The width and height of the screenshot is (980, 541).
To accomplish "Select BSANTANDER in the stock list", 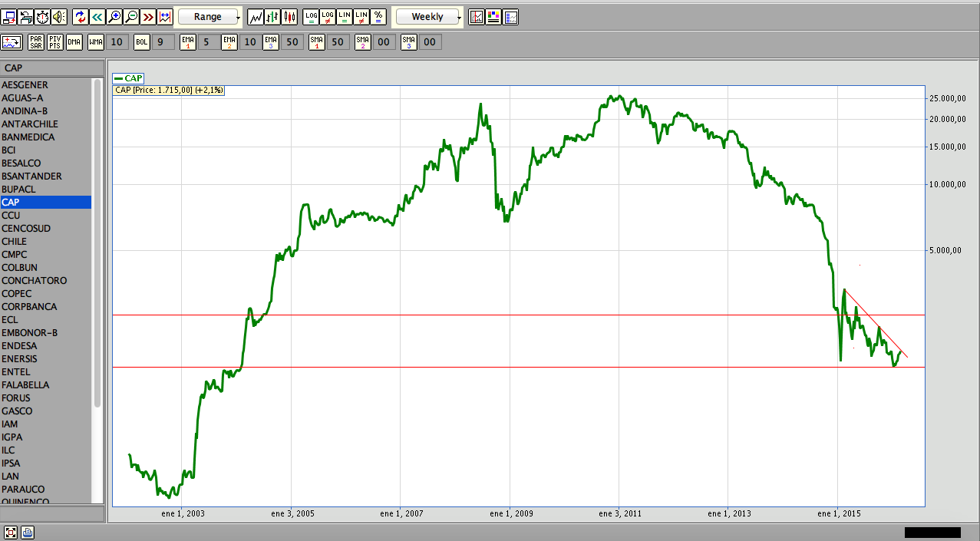I will (x=46, y=176).
